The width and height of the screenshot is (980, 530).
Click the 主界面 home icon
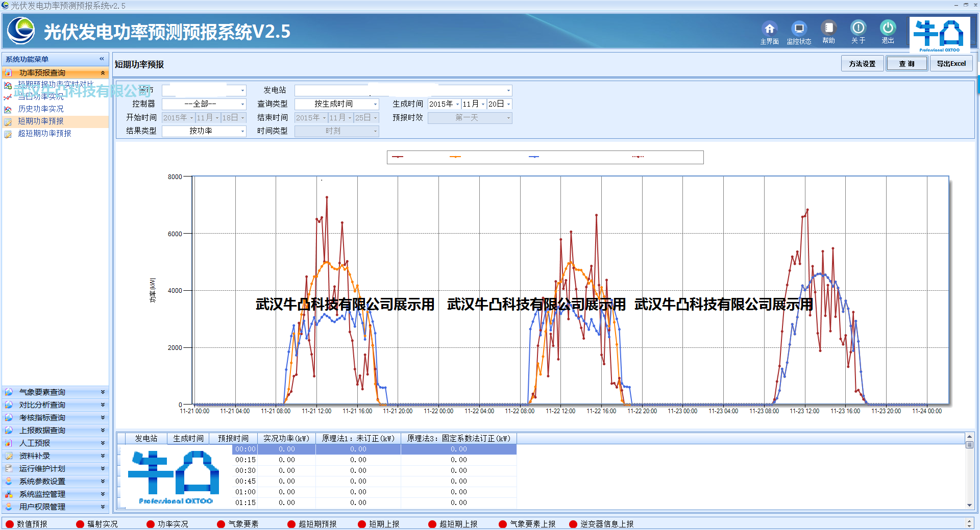coord(769,29)
